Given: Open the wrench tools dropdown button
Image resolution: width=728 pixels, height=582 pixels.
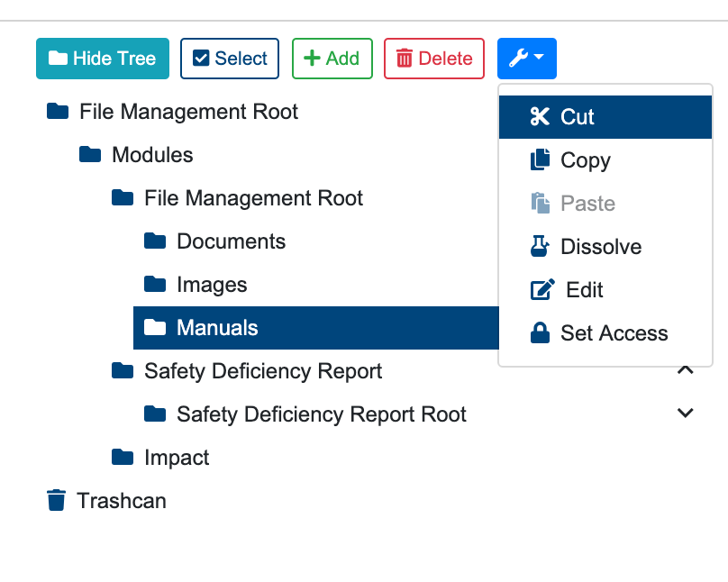Looking at the screenshot, I should 526,59.
